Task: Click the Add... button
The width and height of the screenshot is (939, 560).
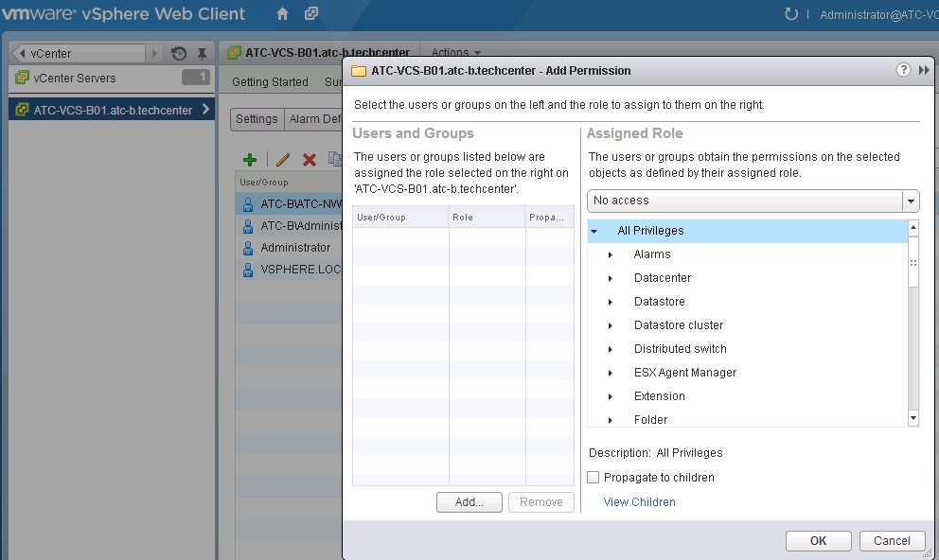Action: pos(469,502)
